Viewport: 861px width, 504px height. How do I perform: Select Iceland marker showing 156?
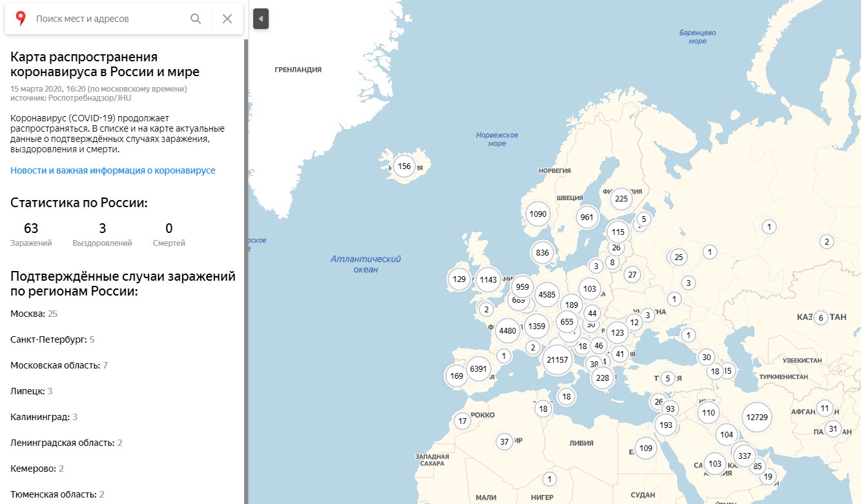click(404, 166)
